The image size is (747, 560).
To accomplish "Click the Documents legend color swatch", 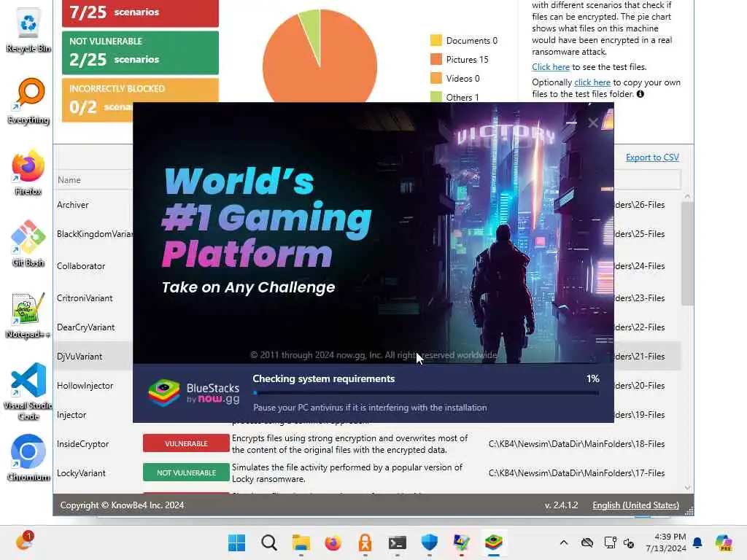I will pyautogui.click(x=436, y=40).
